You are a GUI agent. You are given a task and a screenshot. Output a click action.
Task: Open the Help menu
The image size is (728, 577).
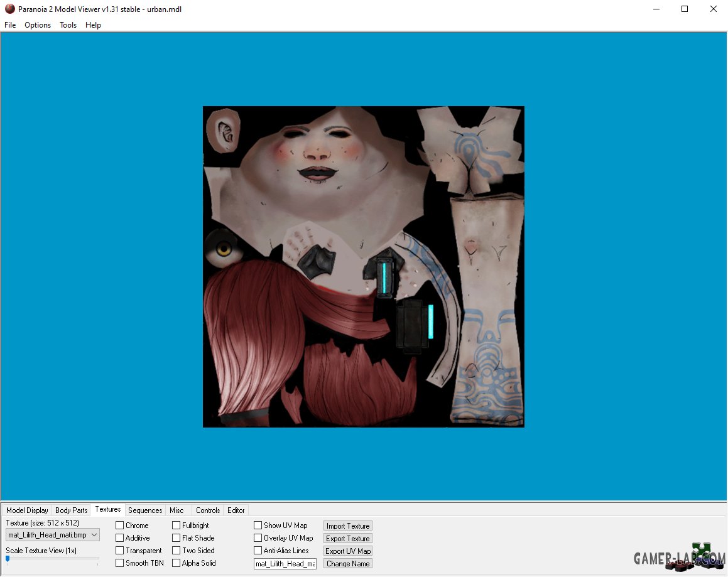tap(93, 25)
